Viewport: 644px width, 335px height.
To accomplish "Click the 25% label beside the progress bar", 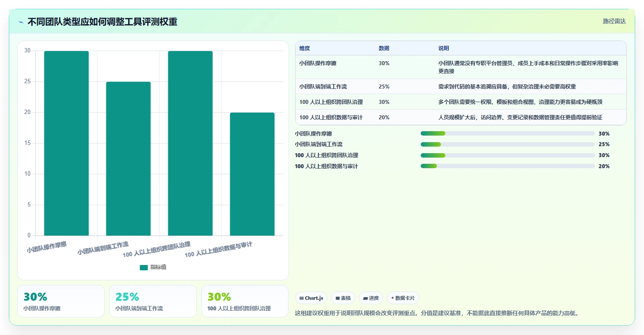I will 604,144.
